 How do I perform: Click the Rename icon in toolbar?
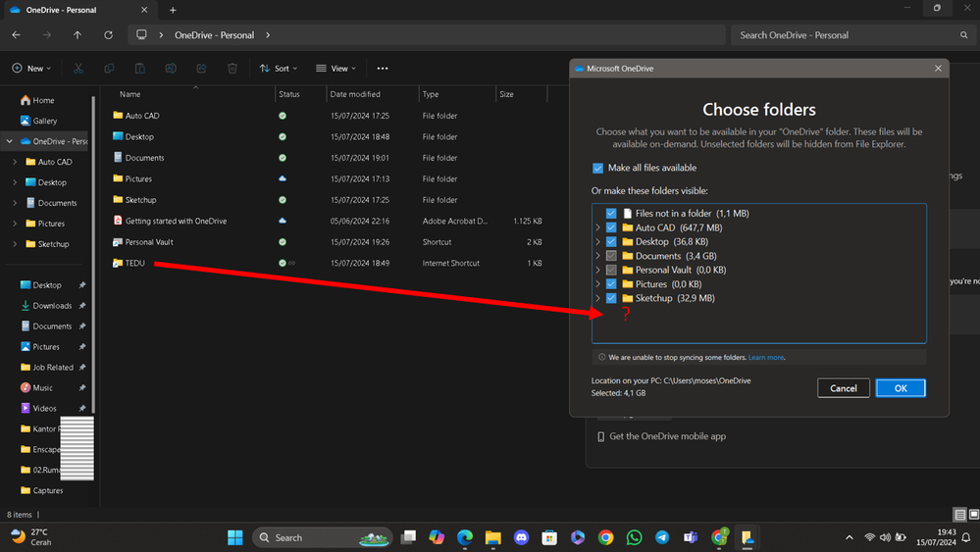pos(171,68)
